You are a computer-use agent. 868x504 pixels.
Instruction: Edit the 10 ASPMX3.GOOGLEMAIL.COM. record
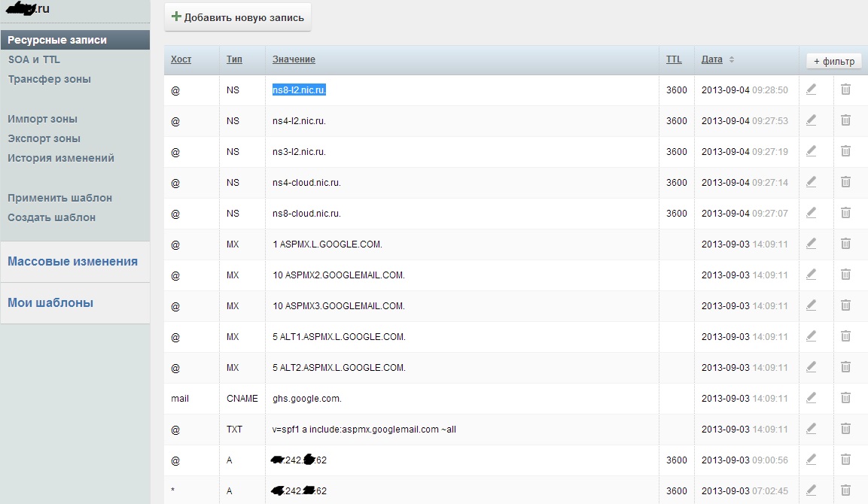point(811,305)
